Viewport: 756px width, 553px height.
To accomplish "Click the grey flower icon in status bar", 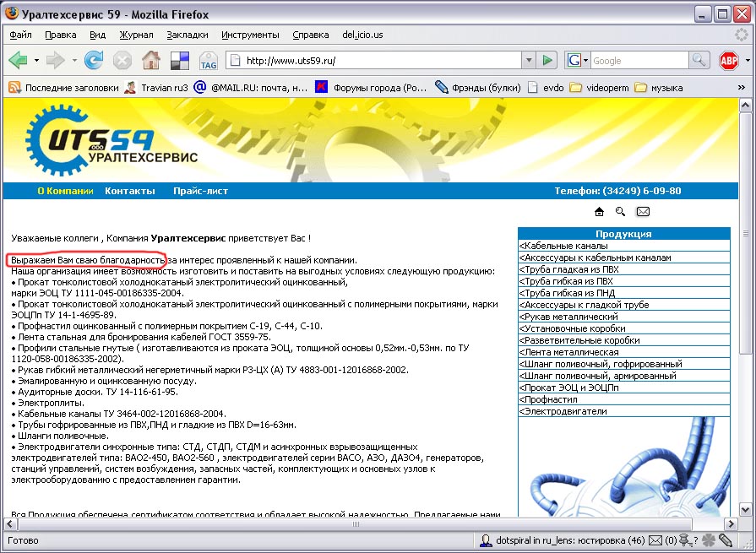I will point(708,540).
